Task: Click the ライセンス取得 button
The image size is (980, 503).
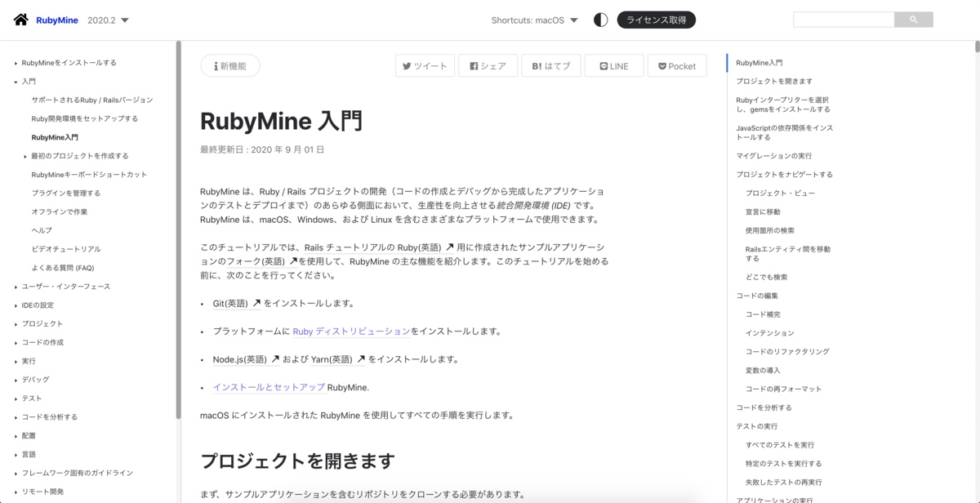Action: pos(657,20)
